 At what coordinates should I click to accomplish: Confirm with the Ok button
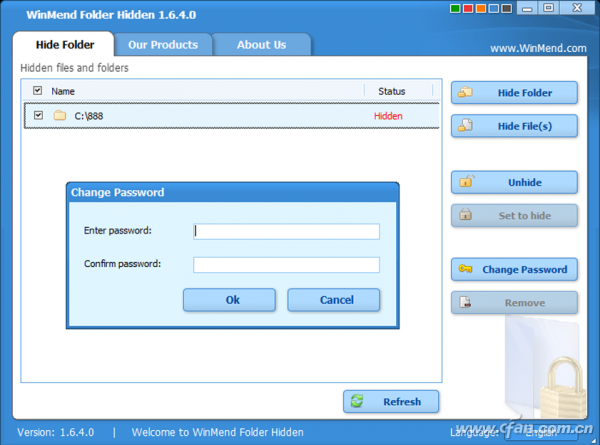pyautogui.click(x=229, y=300)
